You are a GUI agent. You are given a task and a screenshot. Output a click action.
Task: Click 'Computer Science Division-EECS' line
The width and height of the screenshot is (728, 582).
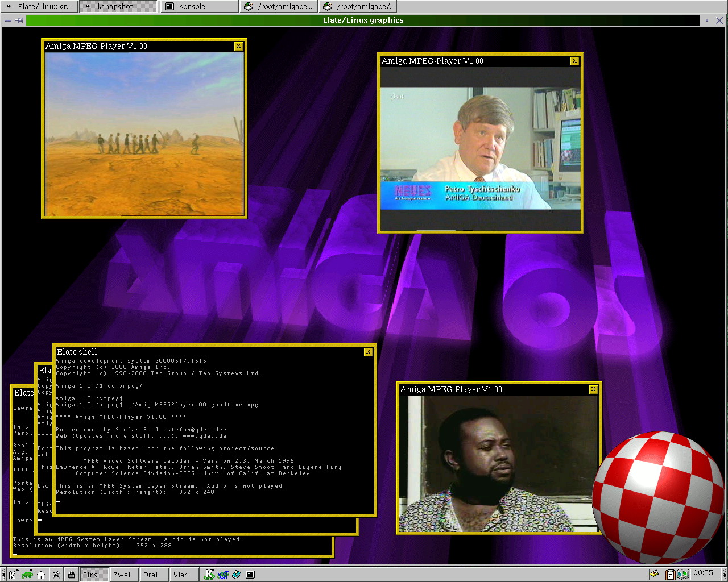click(193, 473)
